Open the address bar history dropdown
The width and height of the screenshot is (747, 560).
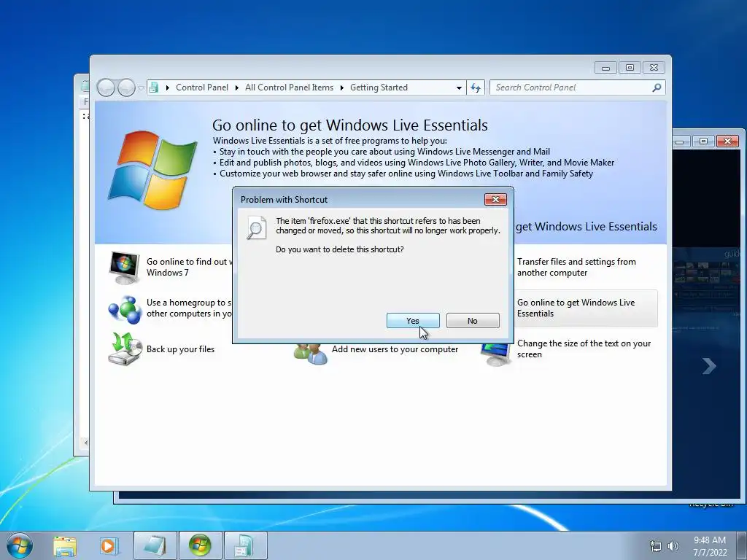click(459, 87)
